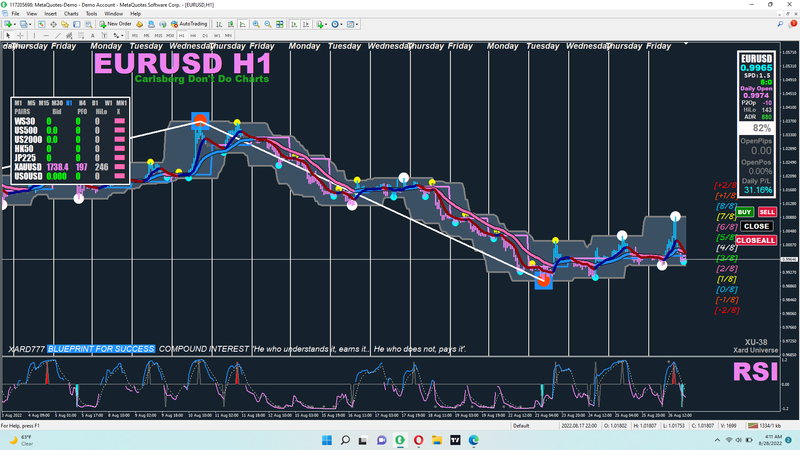Image resolution: width=800 pixels, height=450 pixels.
Task: Show the Data Window via toolbar icon
Action: (53, 24)
